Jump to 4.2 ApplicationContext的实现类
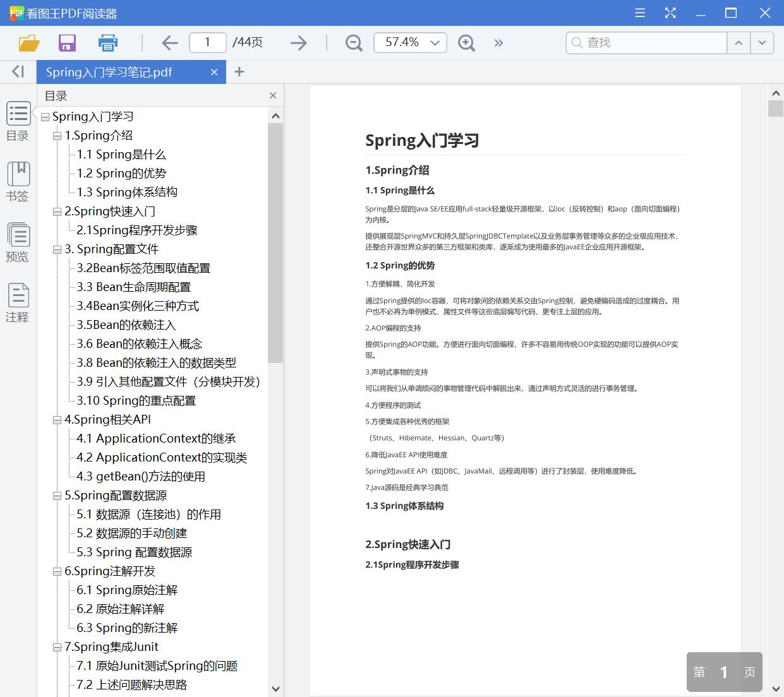 coord(162,458)
